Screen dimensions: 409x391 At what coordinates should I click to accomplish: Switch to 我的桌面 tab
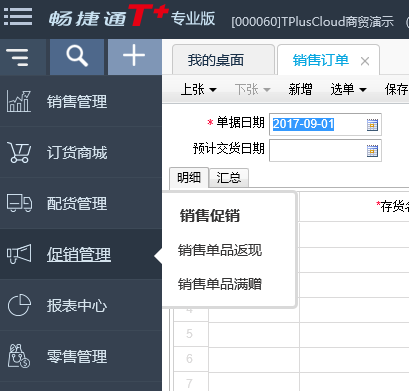click(216, 60)
